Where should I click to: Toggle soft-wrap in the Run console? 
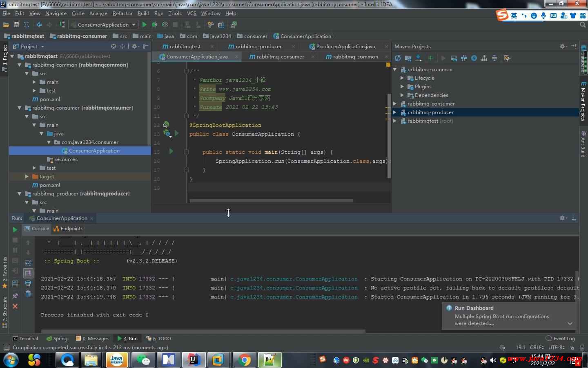click(x=28, y=263)
